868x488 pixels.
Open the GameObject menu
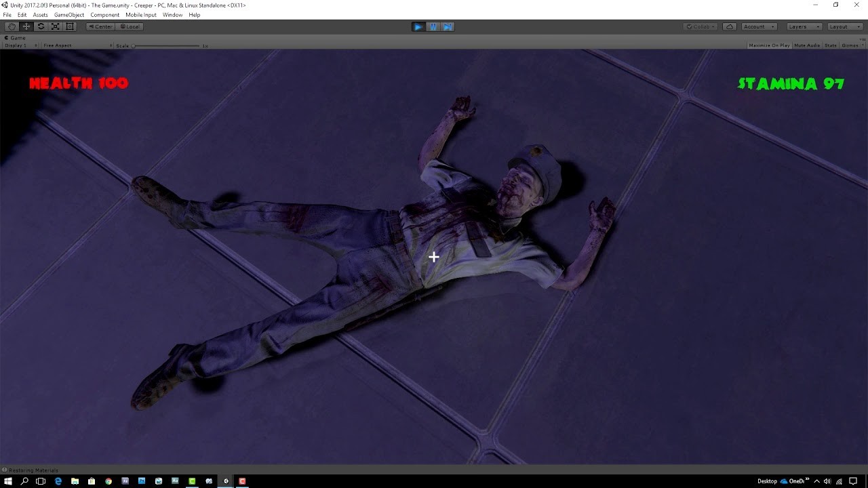click(69, 15)
